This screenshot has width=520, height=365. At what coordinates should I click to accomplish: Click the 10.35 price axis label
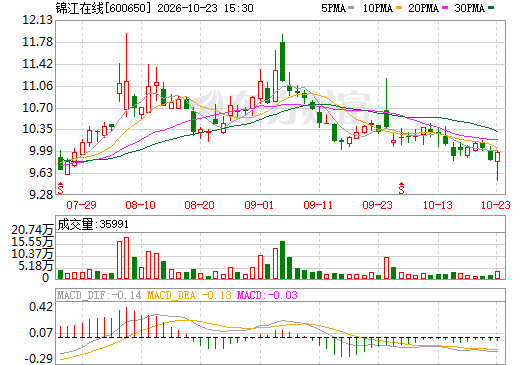pos(37,129)
